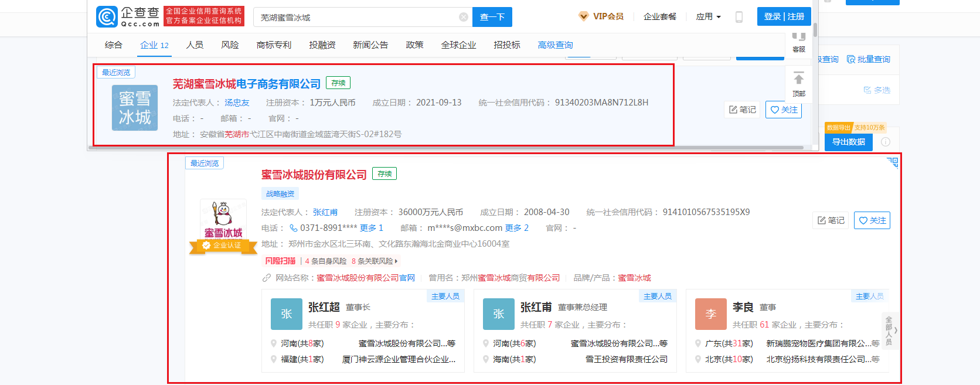Open the 投融资 tab
Viewport: 980px width, 385px height.
[x=322, y=45]
